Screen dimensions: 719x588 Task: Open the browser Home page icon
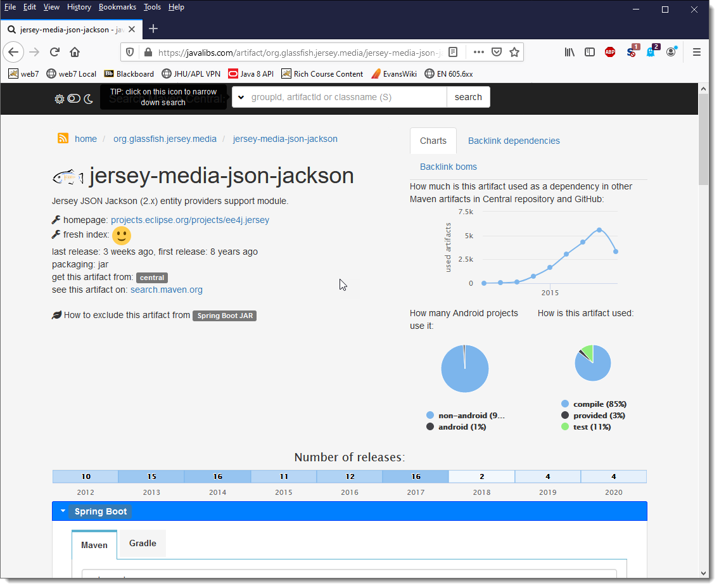click(75, 53)
